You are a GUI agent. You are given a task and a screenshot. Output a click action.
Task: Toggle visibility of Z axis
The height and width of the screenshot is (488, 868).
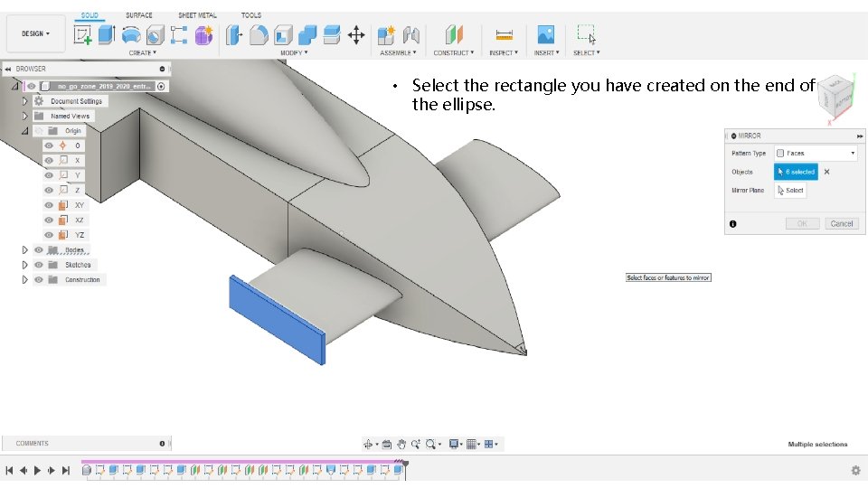[49, 191]
